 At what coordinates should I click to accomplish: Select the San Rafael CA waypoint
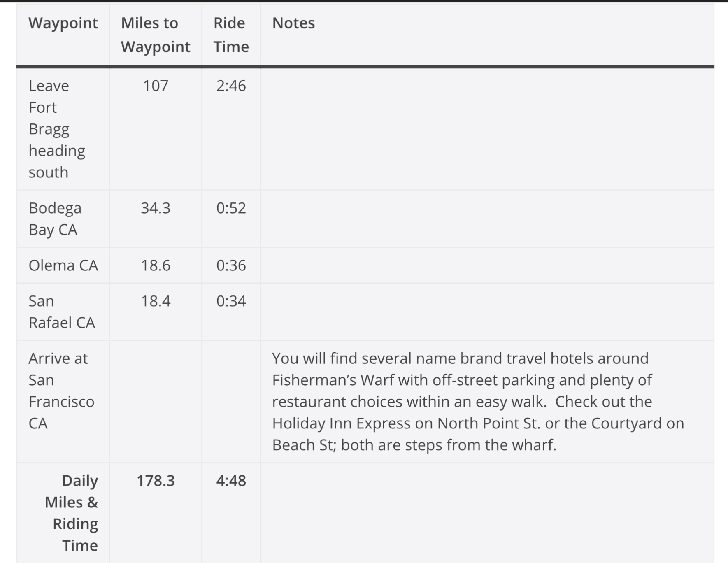(x=61, y=312)
